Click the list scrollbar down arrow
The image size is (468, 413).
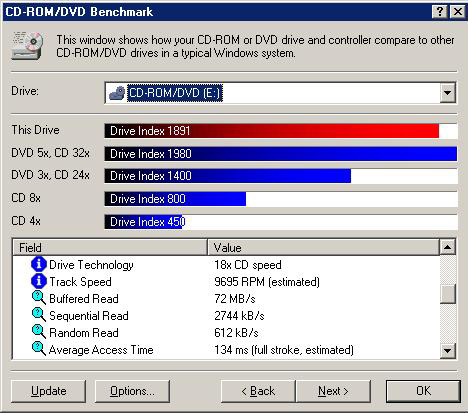click(x=447, y=350)
